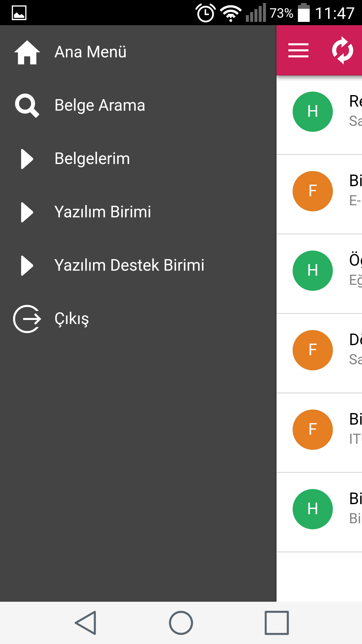The height and width of the screenshot is (644, 362).
Task: Tap the refresh sync icon in the pink bar
Action: [342, 50]
